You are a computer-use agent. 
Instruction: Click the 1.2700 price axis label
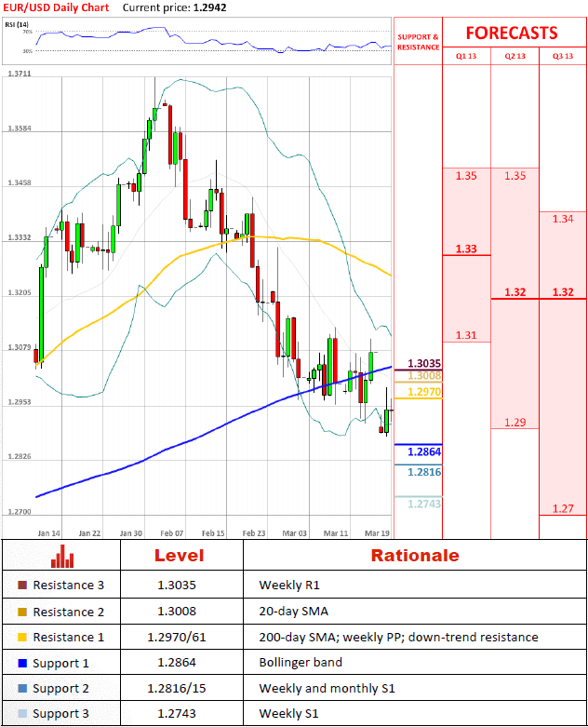(20, 512)
